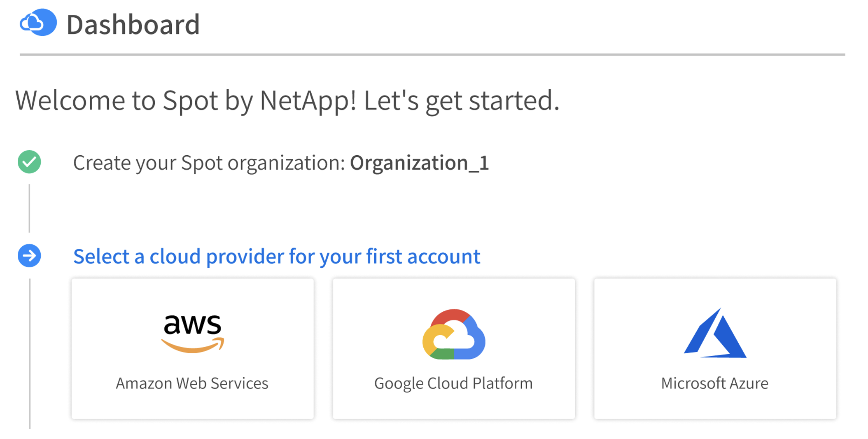
Task: Click the 'Microsoft Azure' label text
Action: pyautogui.click(x=714, y=383)
